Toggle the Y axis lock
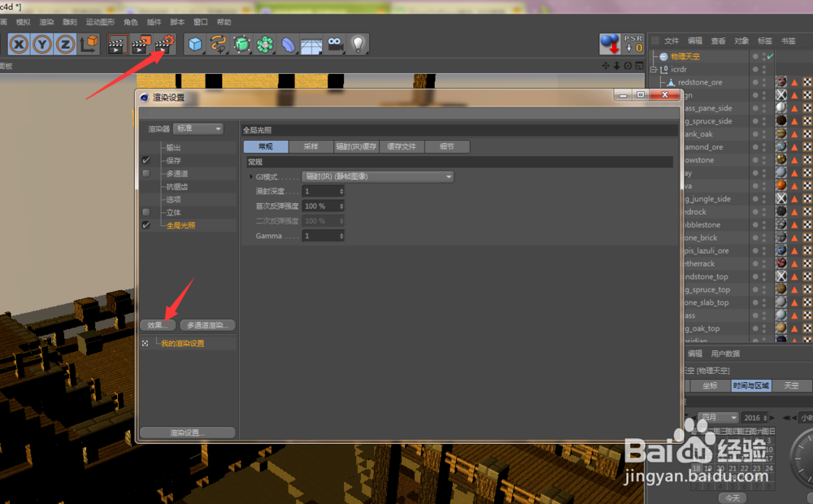This screenshot has width=813, height=504. (42, 44)
